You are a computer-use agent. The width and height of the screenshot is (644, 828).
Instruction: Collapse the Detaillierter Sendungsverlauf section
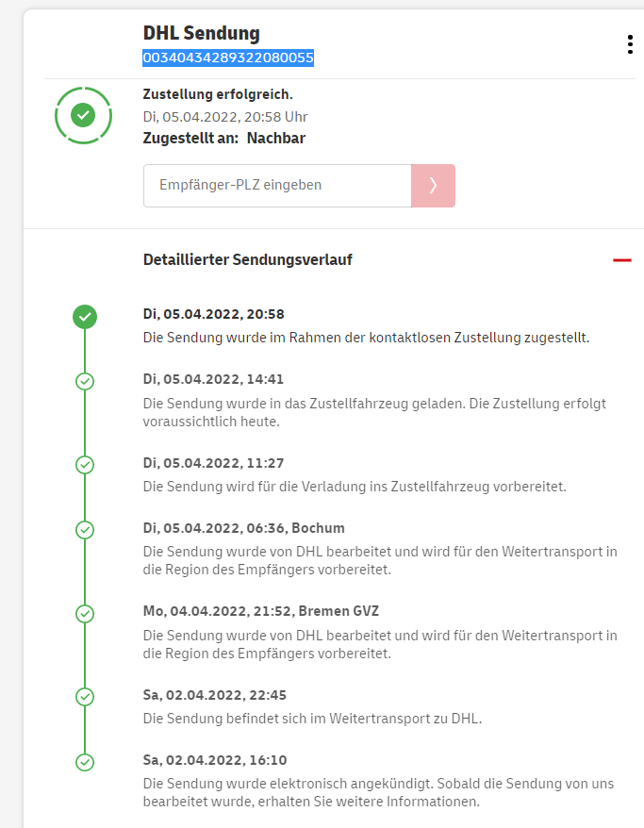(621, 259)
